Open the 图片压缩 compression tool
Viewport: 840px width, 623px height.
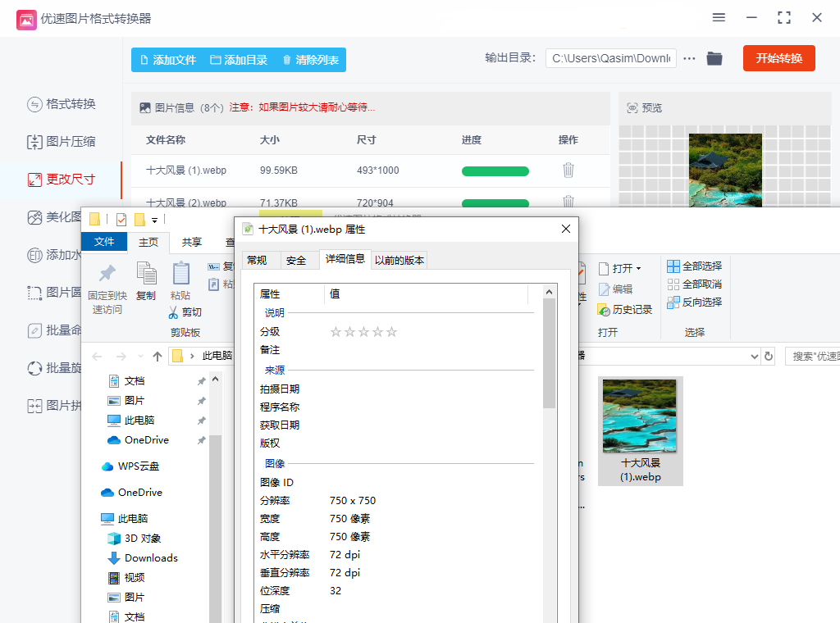tap(62, 142)
